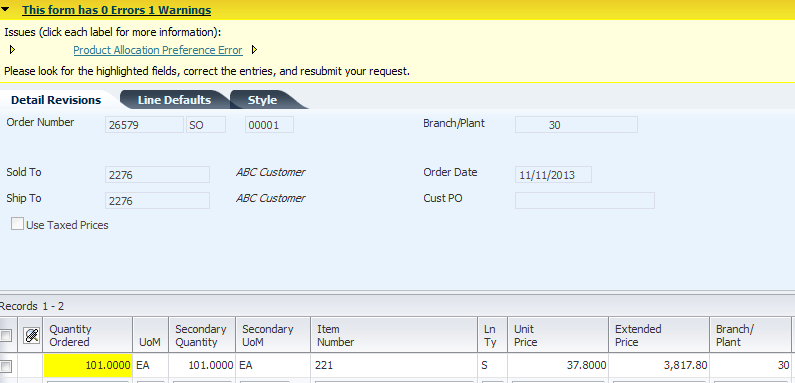Click the Unit Price cell 37.8000

pos(558,365)
